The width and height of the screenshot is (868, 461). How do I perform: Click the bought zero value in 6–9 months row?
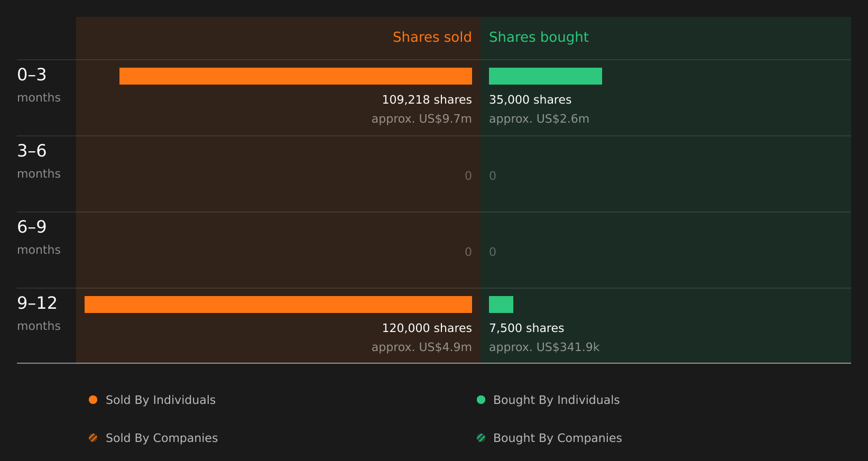click(x=493, y=252)
